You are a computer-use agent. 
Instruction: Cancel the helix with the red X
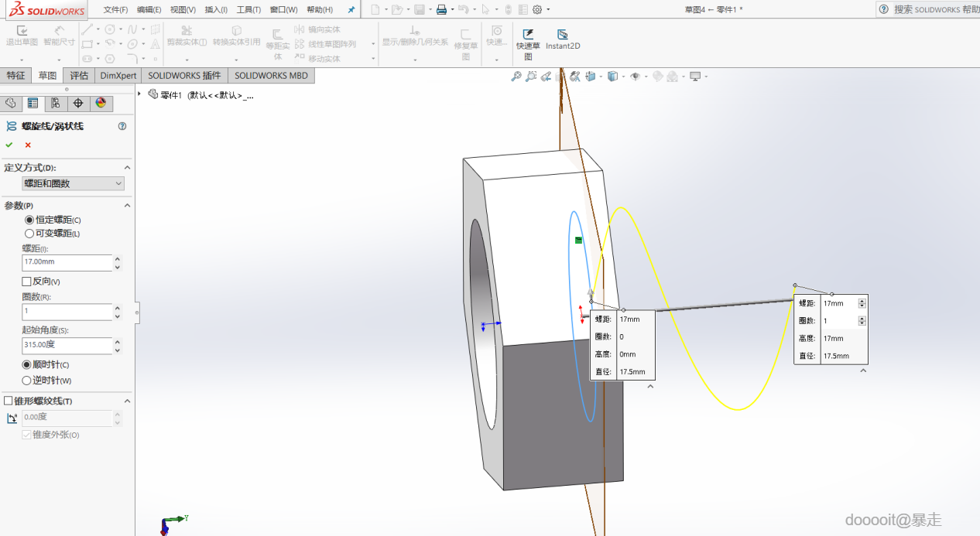tap(28, 145)
